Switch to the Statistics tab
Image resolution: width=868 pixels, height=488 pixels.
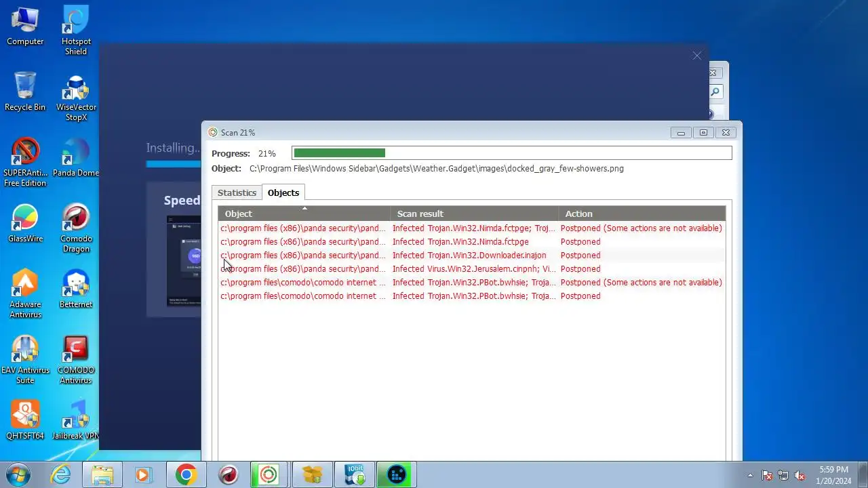[237, 192]
